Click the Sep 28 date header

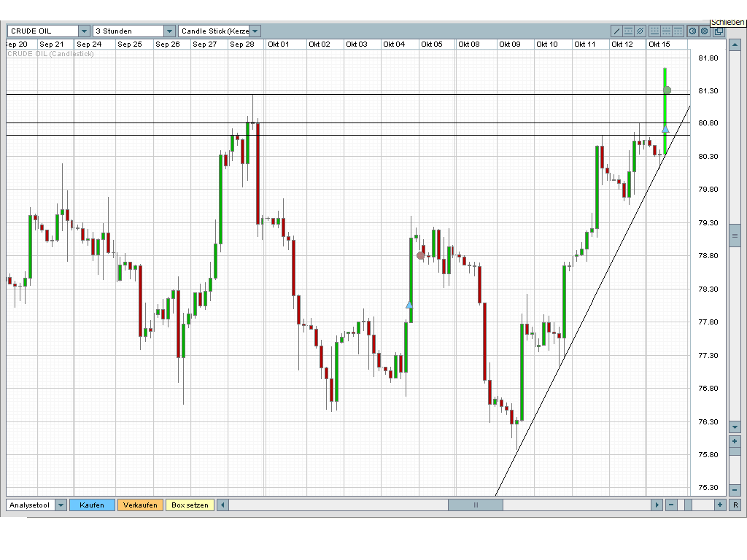pyautogui.click(x=242, y=44)
